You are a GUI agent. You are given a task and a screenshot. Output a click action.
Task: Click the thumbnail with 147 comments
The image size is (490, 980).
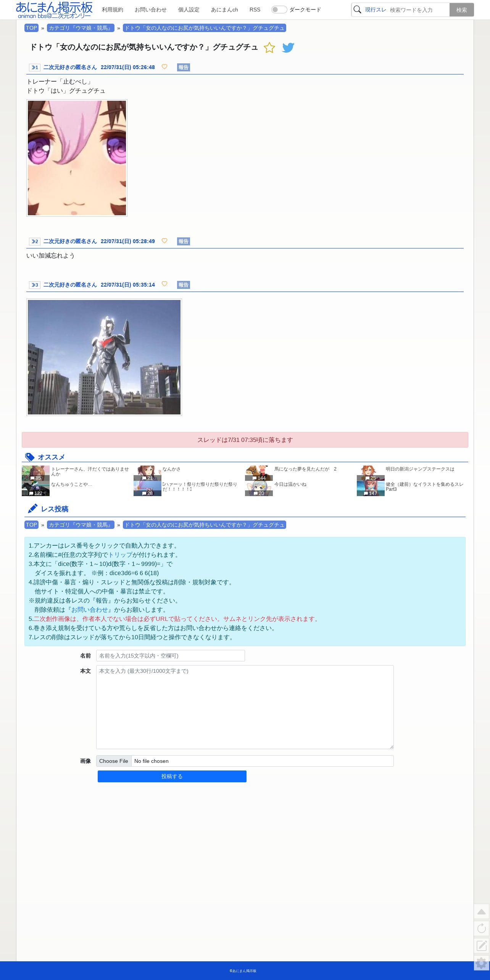pos(371,488)
